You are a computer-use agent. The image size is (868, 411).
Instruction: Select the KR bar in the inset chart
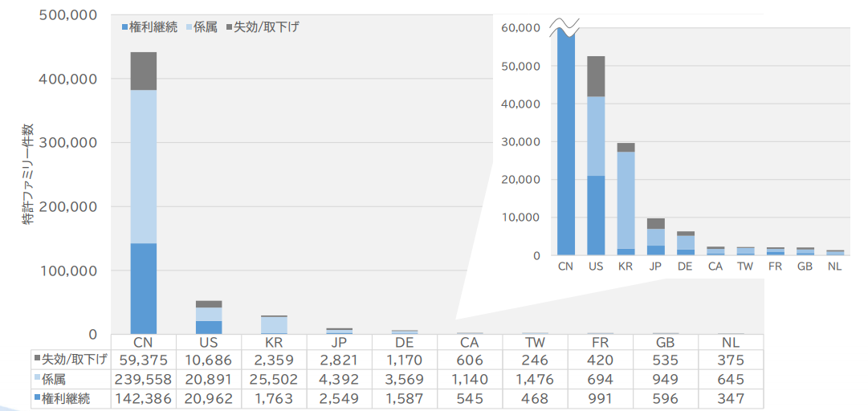point(626,201)
